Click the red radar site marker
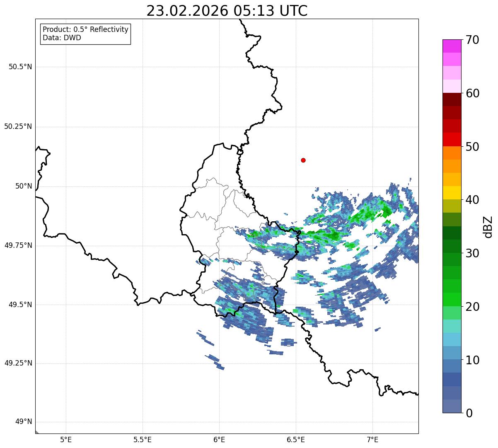498x448 pixels. [303, 160]
